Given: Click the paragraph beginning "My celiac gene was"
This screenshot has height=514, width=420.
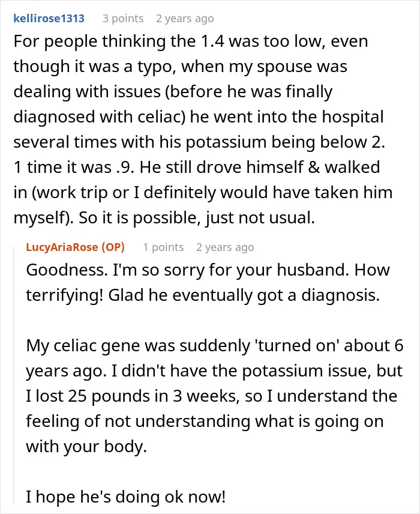Looking at the screenshot, I should click(x=215, y=396).
